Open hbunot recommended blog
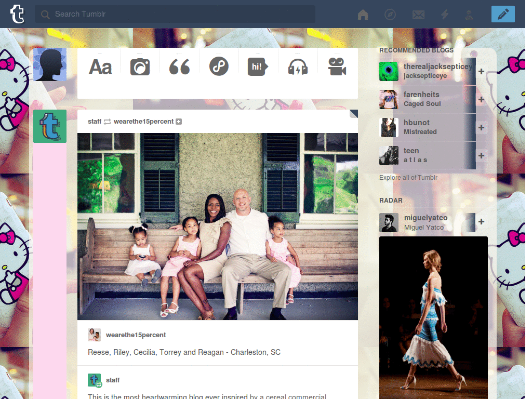Screen dimensions: 532x399 point(427,128)
